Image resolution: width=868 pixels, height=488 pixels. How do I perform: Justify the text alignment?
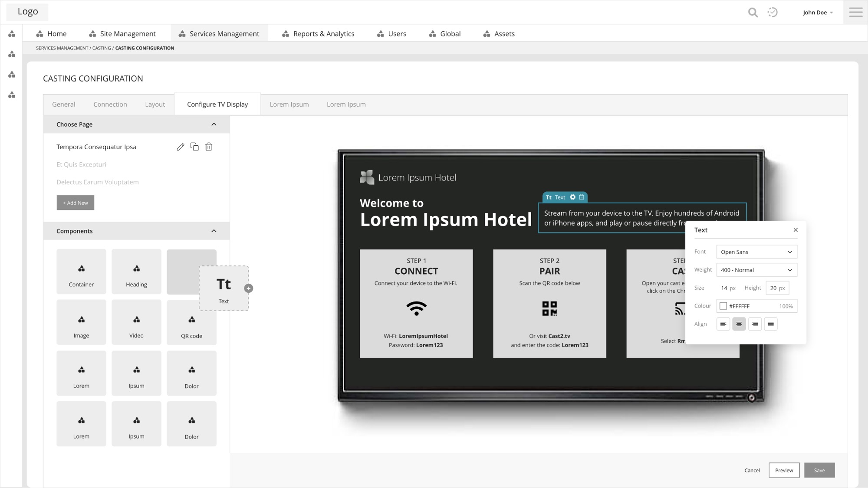[x=771, y=324]
